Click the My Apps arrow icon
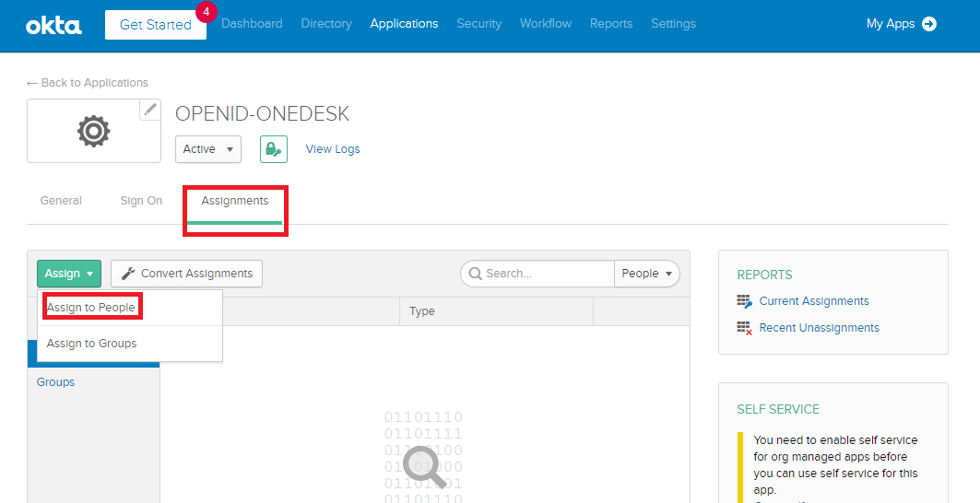This screenshot has width=980, height=503. 929,24
